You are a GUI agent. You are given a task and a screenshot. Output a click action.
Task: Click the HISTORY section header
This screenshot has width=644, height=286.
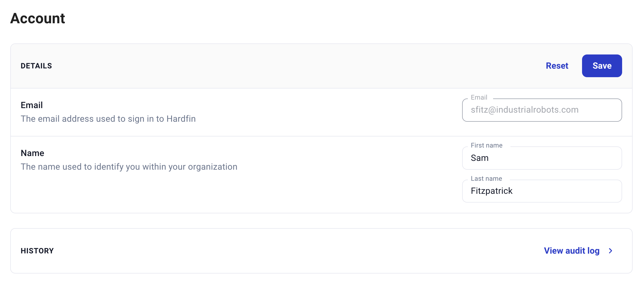coord(37,251)
